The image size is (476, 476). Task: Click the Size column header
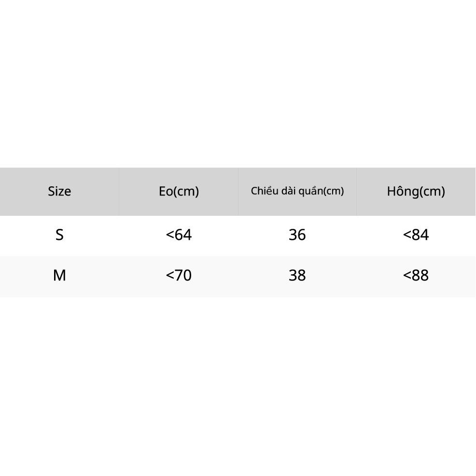tap(59, 192)
